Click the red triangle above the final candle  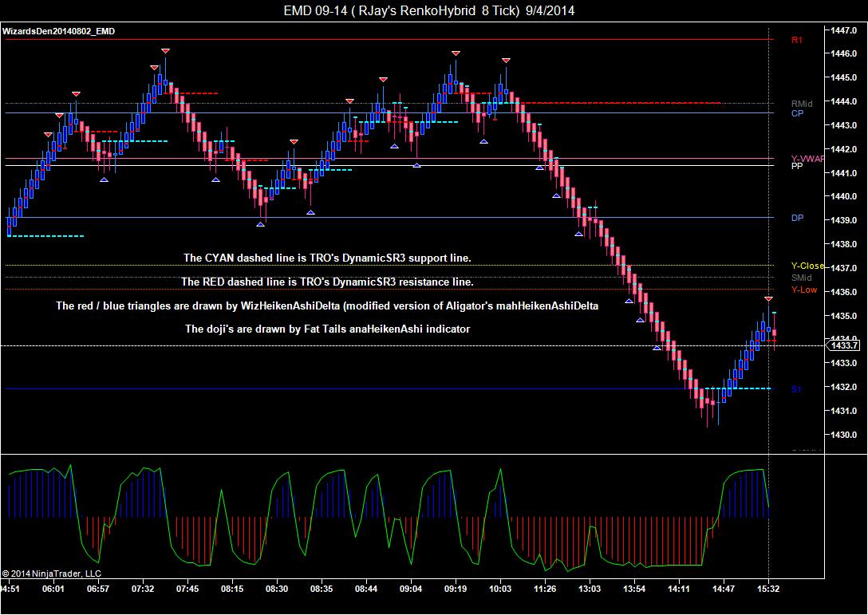768,299
